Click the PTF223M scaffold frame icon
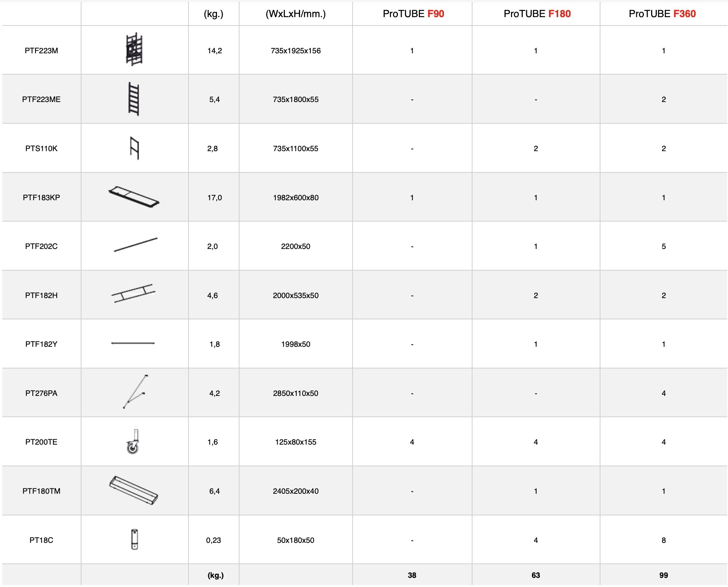728x587 pixels. click(x=134, y=49)
